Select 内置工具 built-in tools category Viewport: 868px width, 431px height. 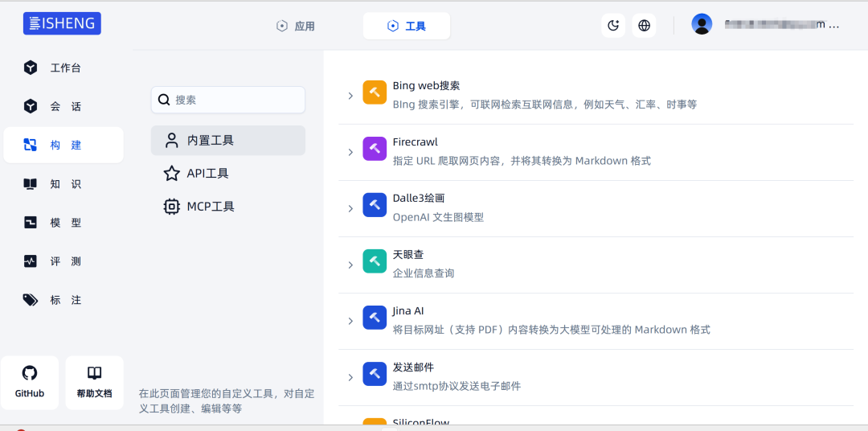pos(228,141)
